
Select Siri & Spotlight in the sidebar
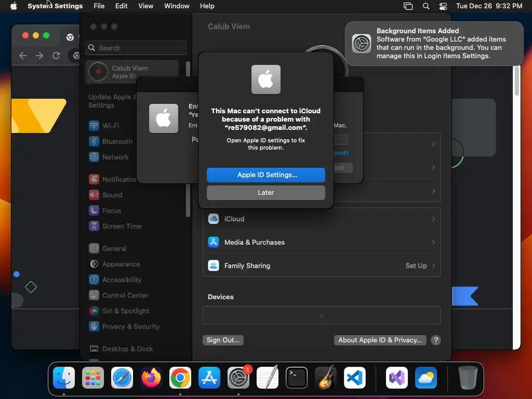click(x=119, y=311)
